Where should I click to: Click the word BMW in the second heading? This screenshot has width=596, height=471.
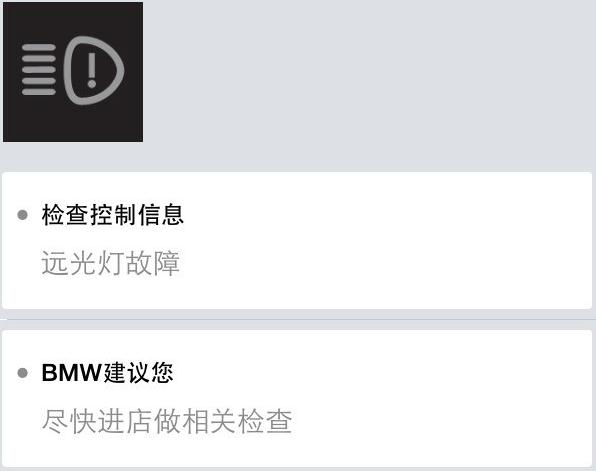[71, 372]
